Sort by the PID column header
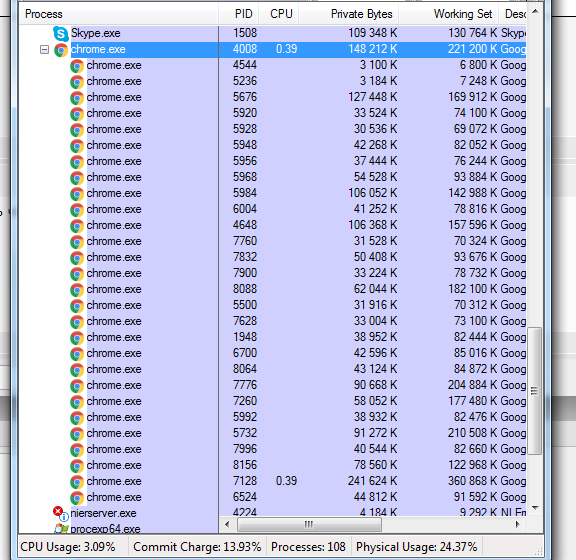 (239, 14)
